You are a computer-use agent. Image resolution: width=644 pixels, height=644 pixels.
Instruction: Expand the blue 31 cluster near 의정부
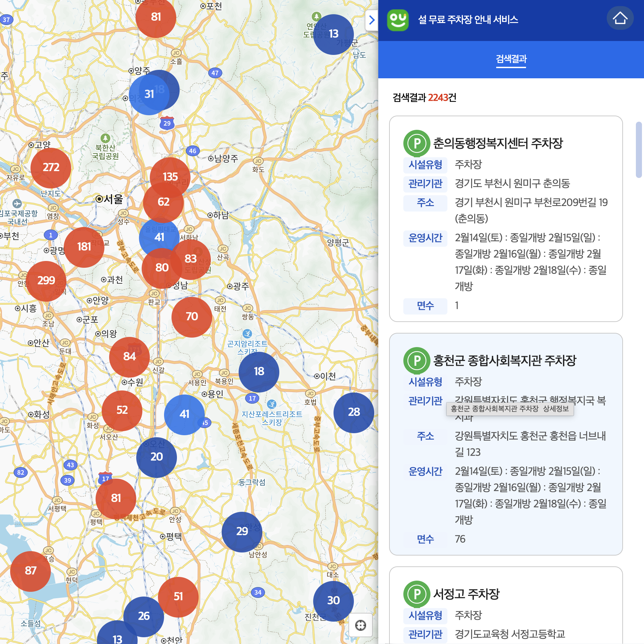(x=149, y=94)
